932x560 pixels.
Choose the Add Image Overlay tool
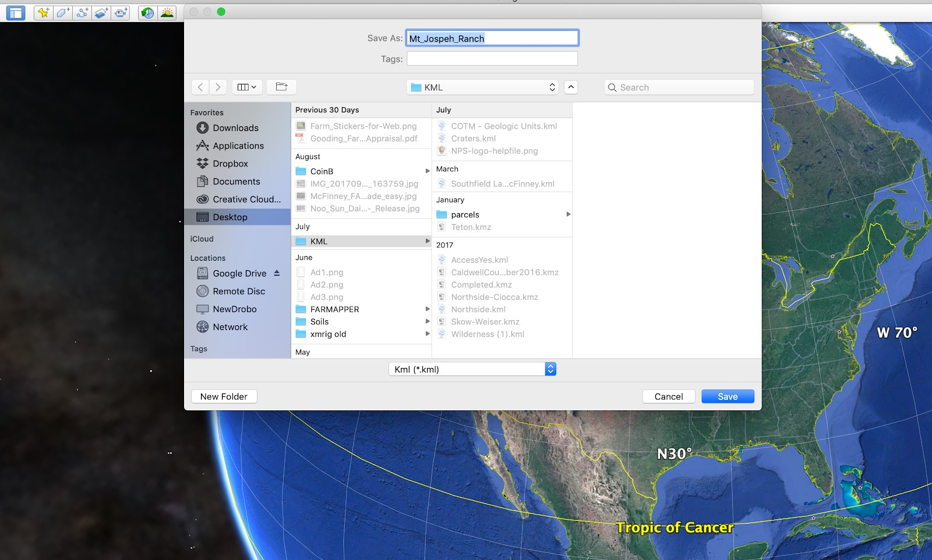101,12
